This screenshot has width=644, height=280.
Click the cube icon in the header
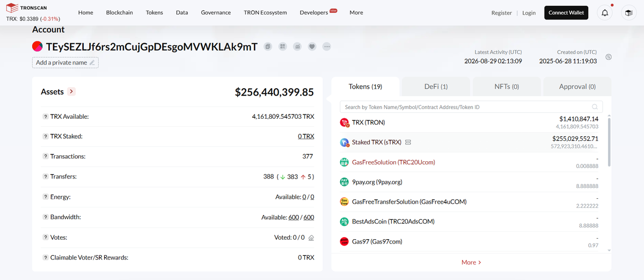628,13
